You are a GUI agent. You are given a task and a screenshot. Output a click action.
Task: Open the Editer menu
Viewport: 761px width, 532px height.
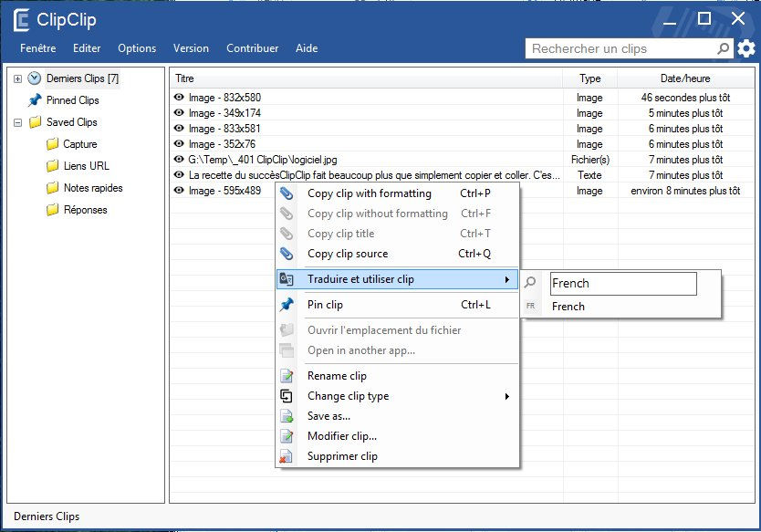[87, 48]
